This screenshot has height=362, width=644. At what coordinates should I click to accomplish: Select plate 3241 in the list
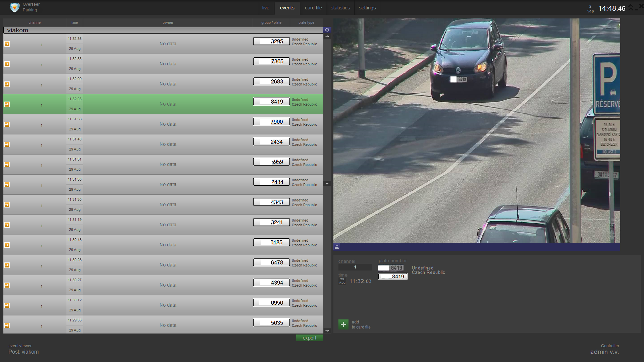pyautogui.click(x=271, y=222)
